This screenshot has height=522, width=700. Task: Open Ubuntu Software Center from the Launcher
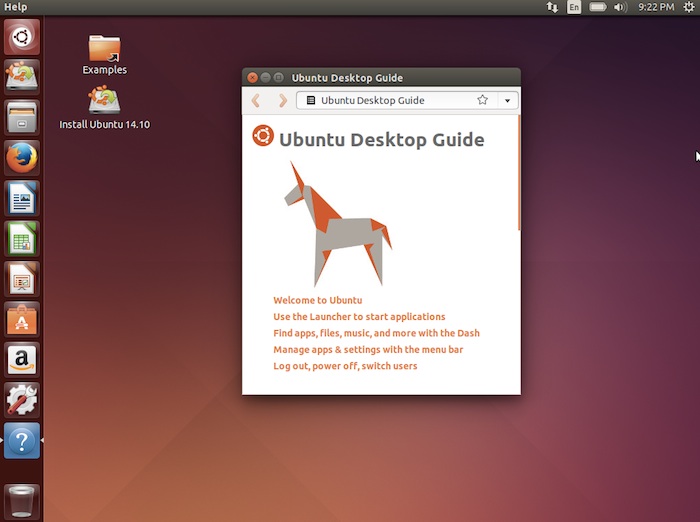click(x=22, y=319)
